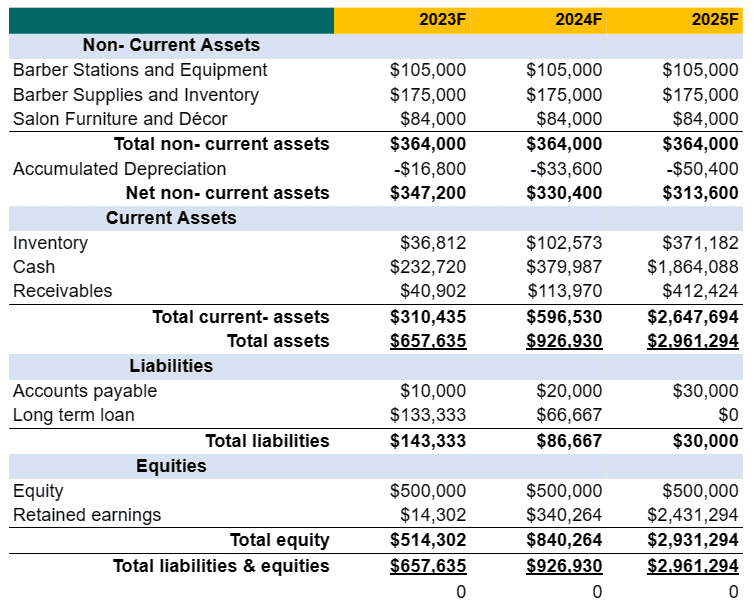Select net non-current assets value $330,400
Screen dimensions: 754x610
coord(564,193)
